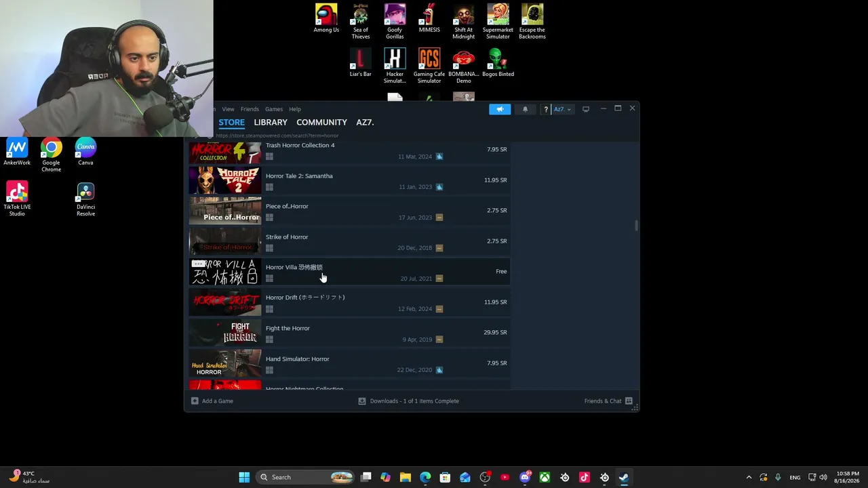Open the Horror Tale 2: Samantha result
Viewport: 868px width, 488px height.
[349, 180]
